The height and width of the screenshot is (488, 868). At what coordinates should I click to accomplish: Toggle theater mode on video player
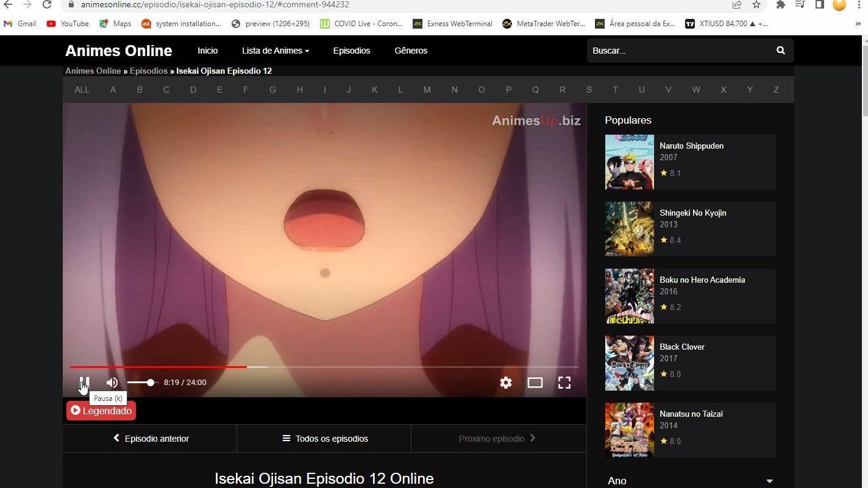(x=535, y=383)
